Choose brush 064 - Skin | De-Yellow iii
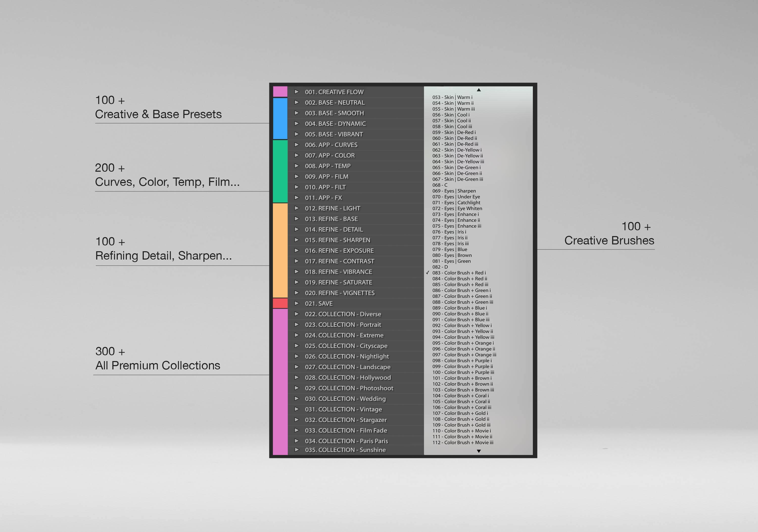758x532 pixels. click(x=458, y=162)
